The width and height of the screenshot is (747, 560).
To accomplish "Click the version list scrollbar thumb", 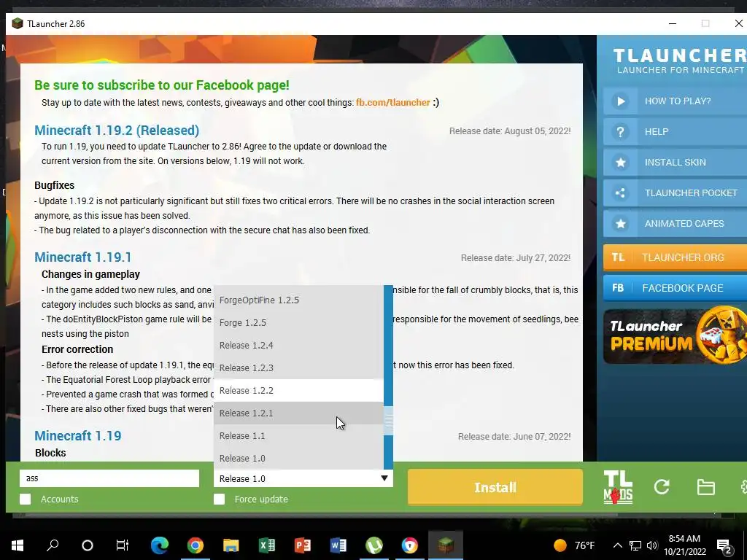I will click(388, 421).
